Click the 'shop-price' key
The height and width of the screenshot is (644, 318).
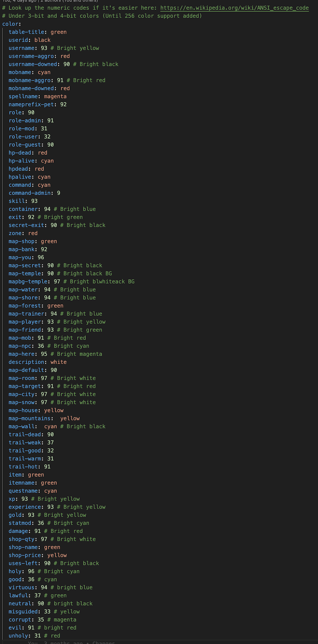(25, 555)
